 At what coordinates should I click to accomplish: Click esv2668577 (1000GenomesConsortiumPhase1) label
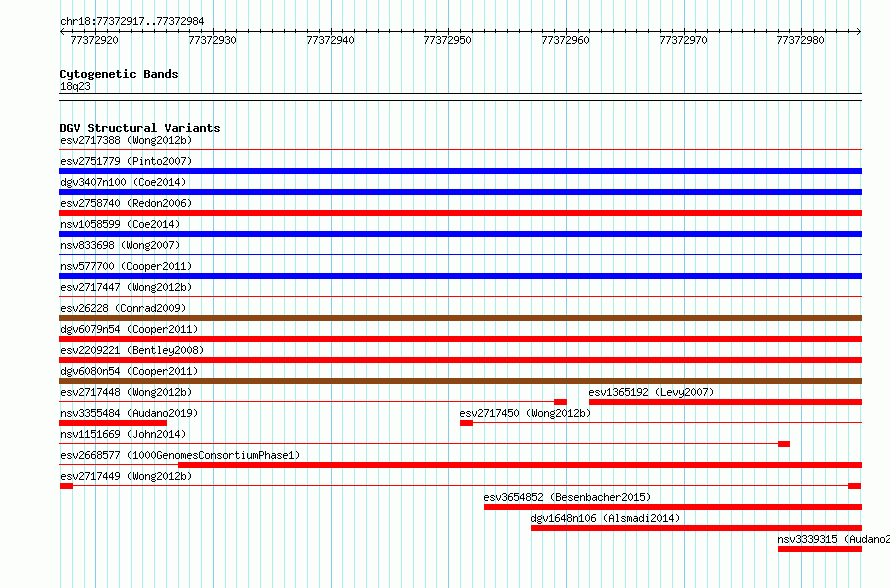pyautogui.click(x=180, y=455)
